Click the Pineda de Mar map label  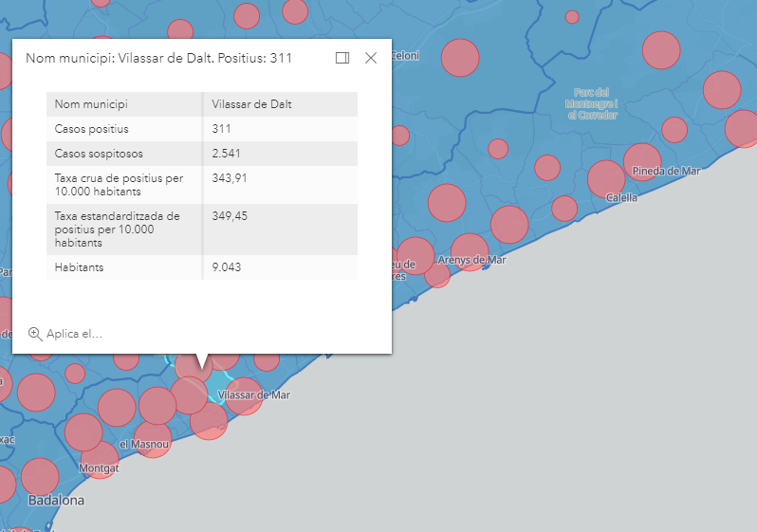tap(666, 171)
